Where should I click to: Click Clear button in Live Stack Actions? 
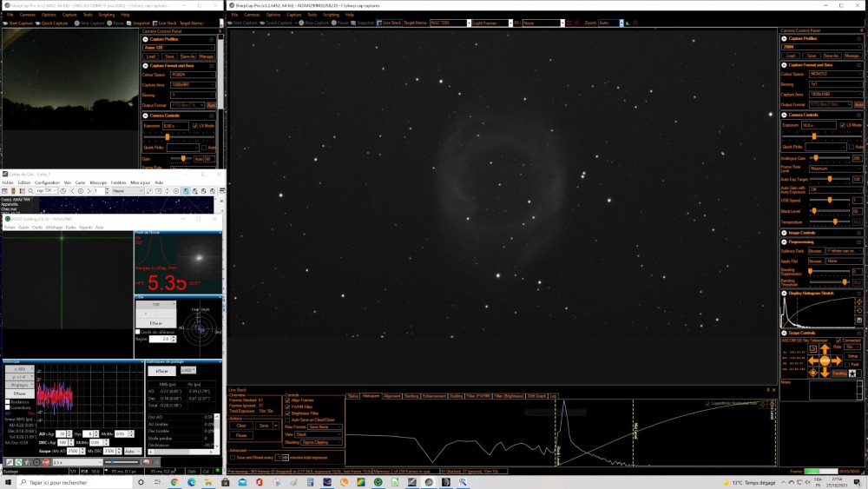click(241, 426)
